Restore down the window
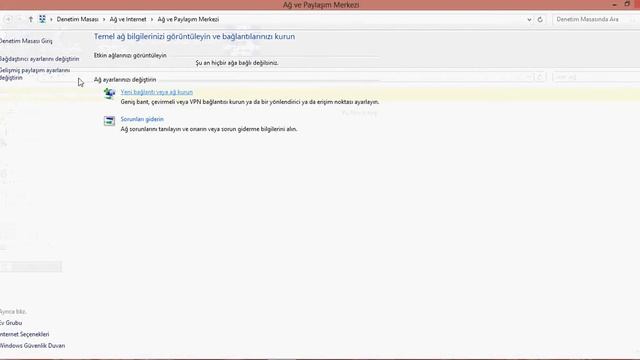This screenshot has width=640, height=360. pyautogui.click(x=627, y=4)
